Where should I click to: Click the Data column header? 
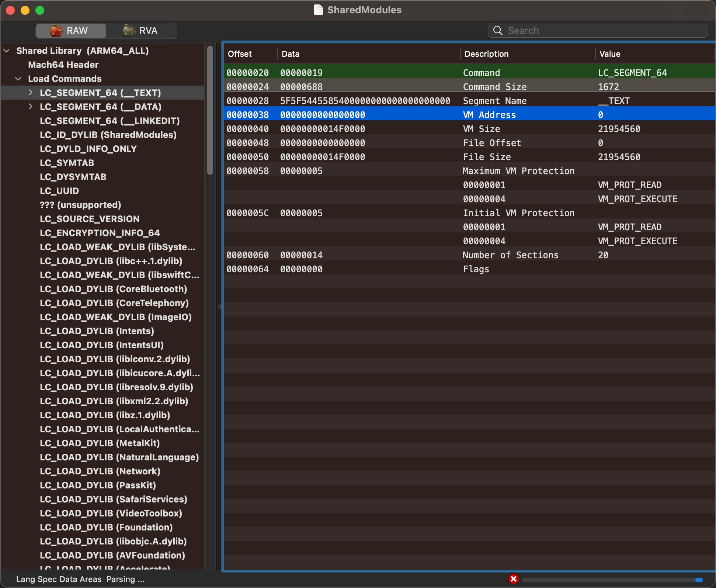coord(369,54)
